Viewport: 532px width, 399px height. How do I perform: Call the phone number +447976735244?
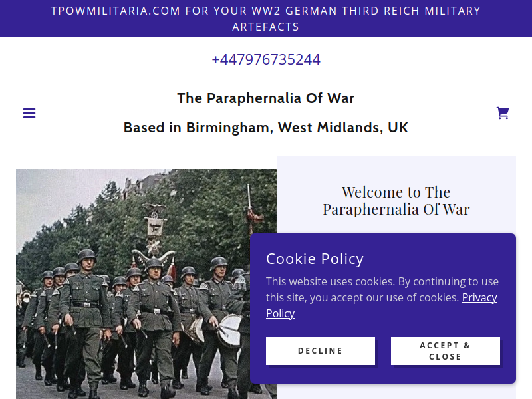point(266,59)
